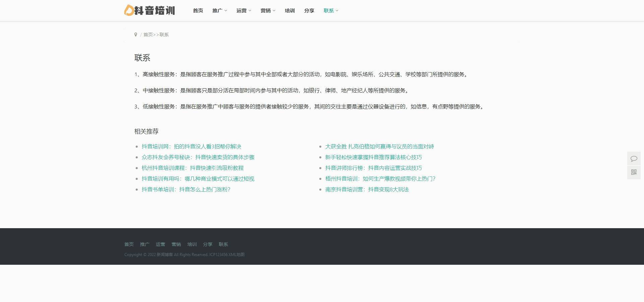This screenshot has height=302, width=644.
Task: Open 抖音培训网：拍的抖音没人看3招帮你解决
Action: coord(191,146)
